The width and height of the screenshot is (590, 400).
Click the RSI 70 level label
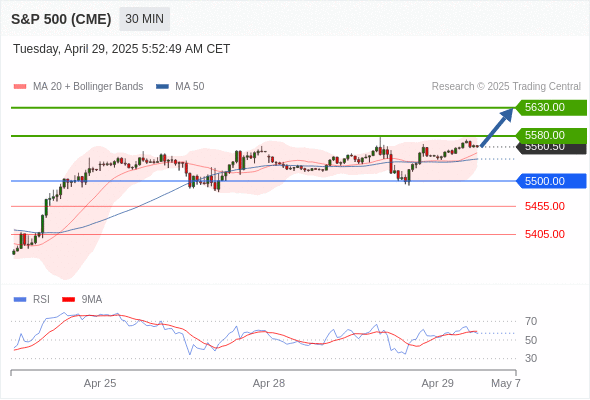pos(531,321)
